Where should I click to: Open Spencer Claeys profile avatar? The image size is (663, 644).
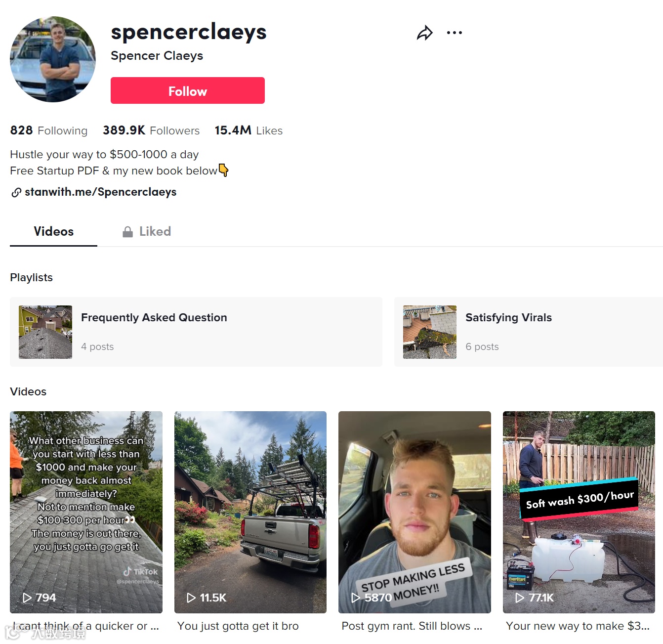pos(53,59)
